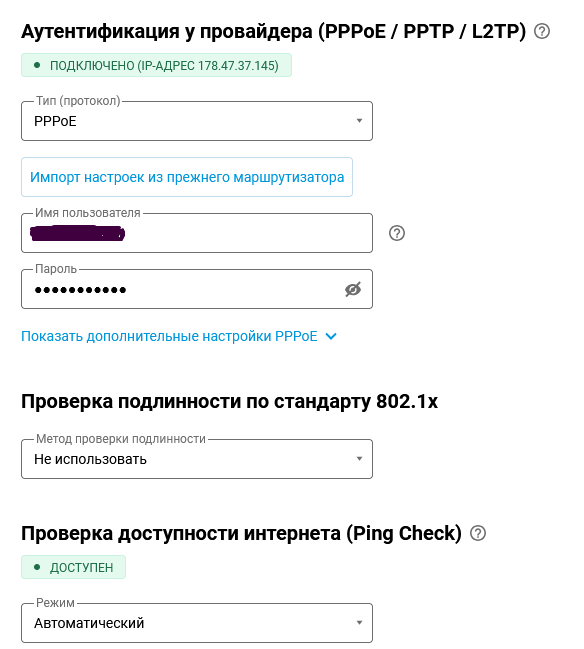This screenshot has width=584, height=649.
Task: Toggle password visibility eye icon
Action: tap(353, 289)
